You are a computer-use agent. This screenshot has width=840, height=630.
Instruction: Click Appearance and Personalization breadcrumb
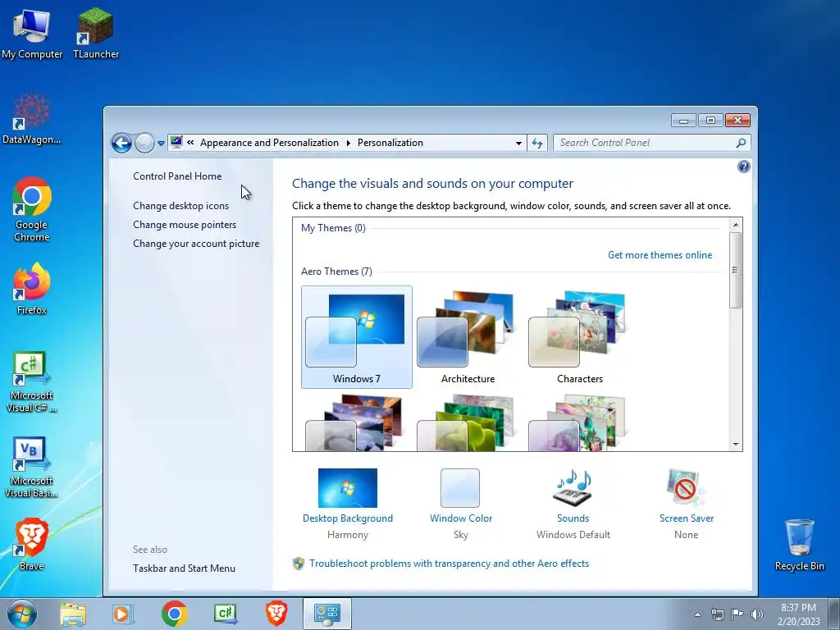click(x=269, y=143)
